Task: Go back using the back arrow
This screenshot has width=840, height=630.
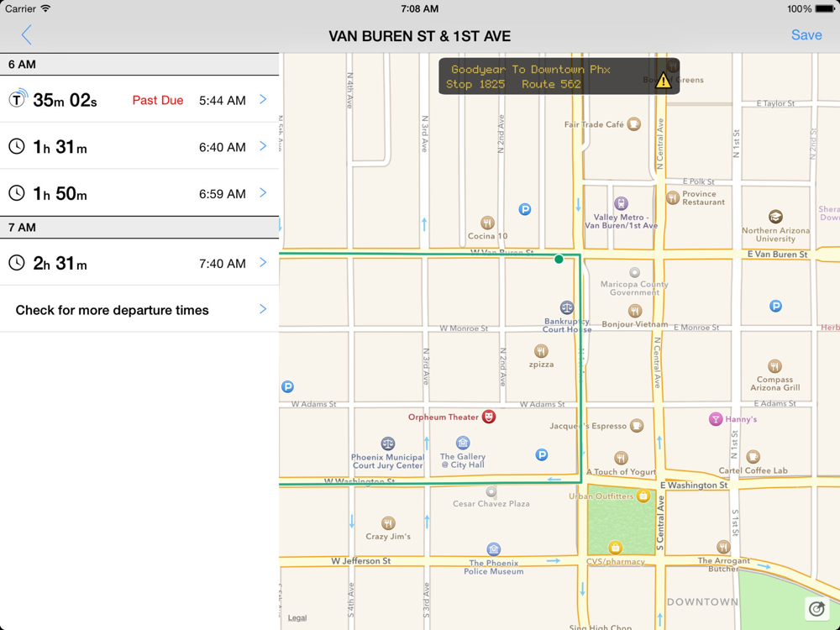Action: tap(26, 34)
